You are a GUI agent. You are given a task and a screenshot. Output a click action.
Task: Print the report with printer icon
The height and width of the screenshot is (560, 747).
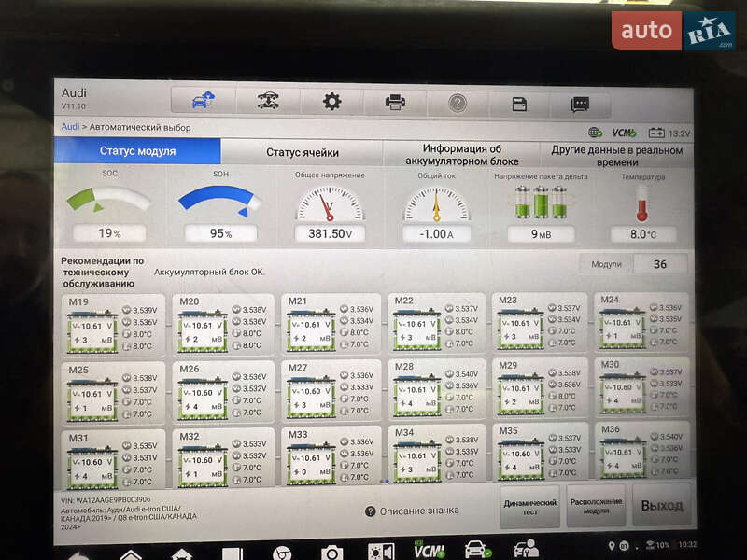coord(395,102)
